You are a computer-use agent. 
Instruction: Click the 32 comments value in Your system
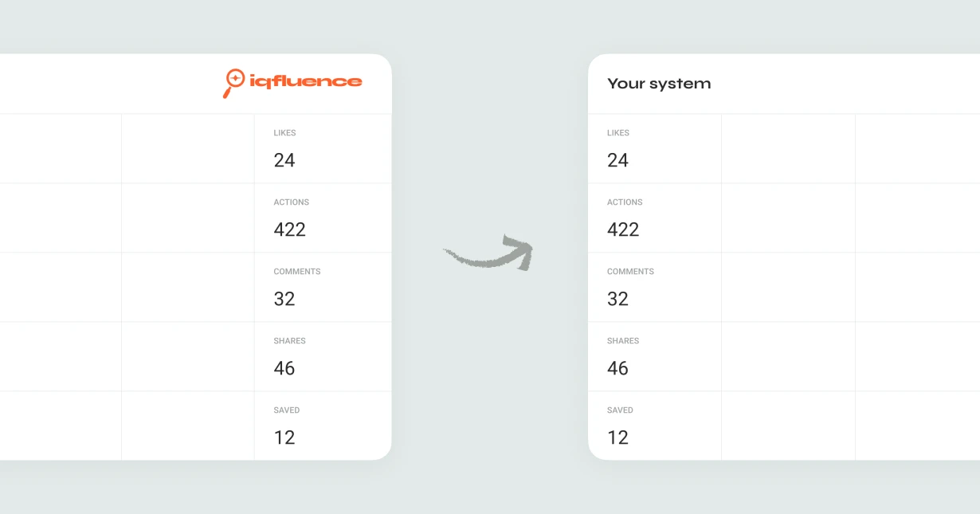[618, 299]
